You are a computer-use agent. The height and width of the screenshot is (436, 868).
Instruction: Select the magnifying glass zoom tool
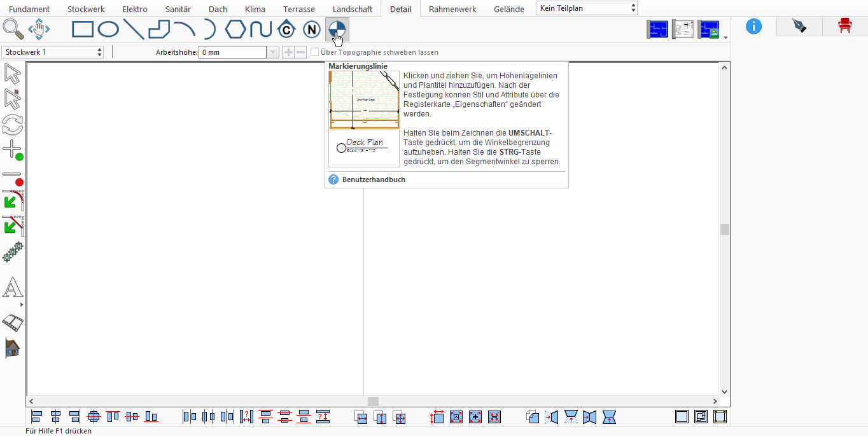tap(13, 29)
